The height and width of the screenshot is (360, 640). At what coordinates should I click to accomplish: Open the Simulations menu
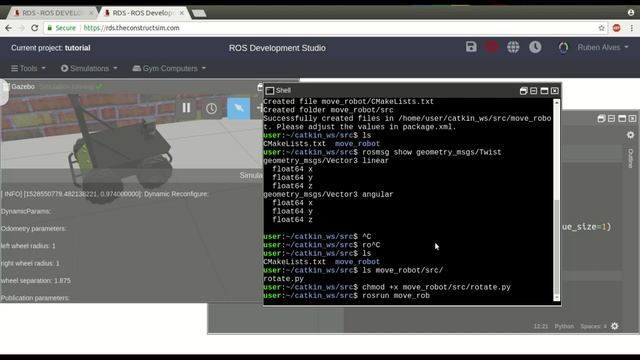(x=89, y=68)
